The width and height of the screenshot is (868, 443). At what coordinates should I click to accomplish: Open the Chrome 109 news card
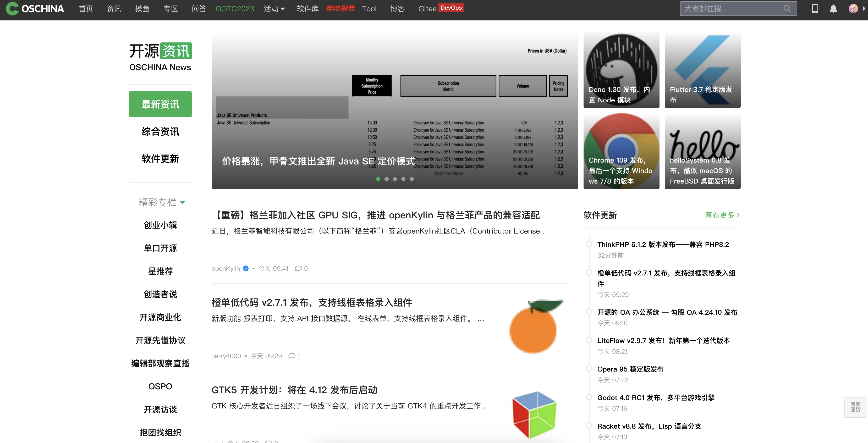pyautogui.click(x=621, y=151)
